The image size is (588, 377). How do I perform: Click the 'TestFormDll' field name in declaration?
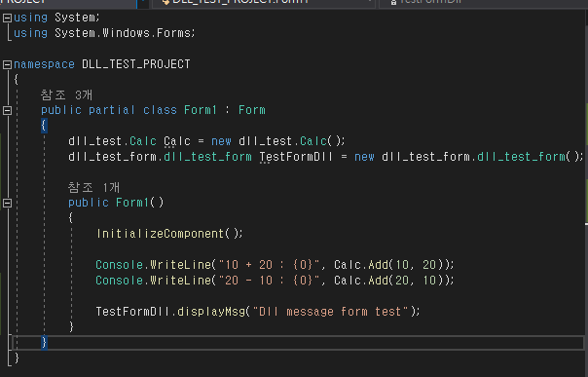pyautogui.click(x=296, y=157)
